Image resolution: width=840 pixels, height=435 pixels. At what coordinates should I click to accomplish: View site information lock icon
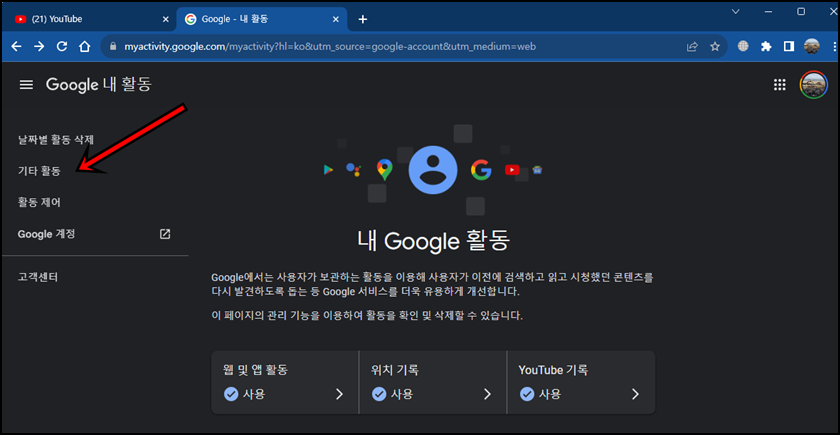[x=112, y=47]
